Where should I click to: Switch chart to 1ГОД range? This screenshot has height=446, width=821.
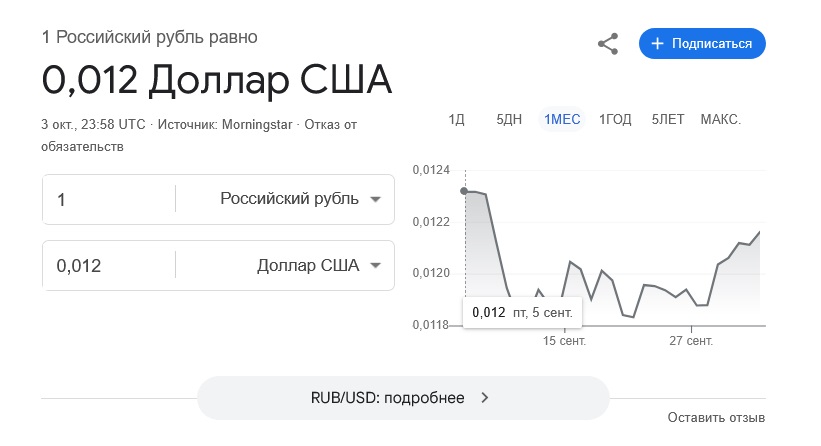[x=615, y=120]
